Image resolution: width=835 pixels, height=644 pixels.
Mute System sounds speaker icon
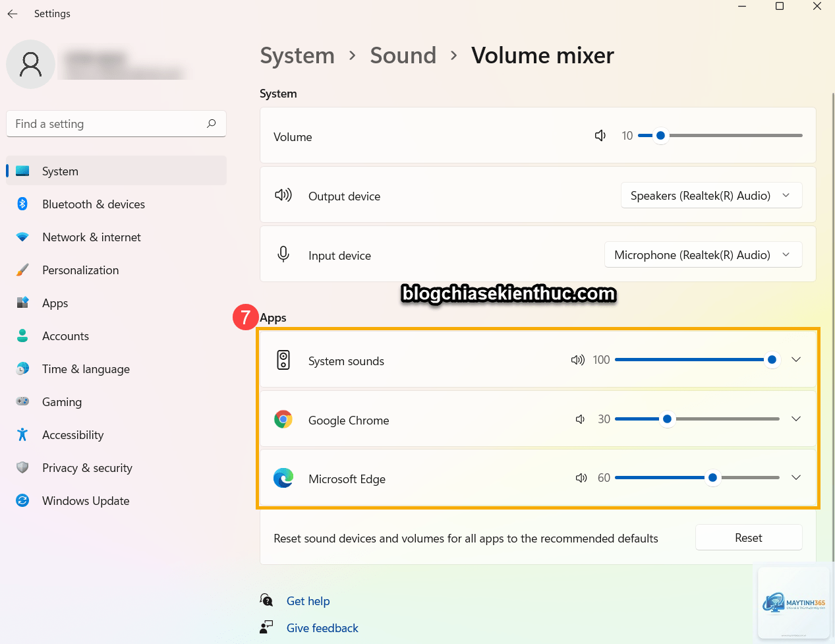click(578, 360)
